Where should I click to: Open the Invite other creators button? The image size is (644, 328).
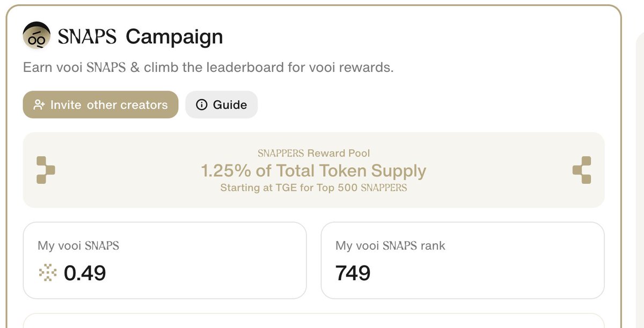(100, 105)
